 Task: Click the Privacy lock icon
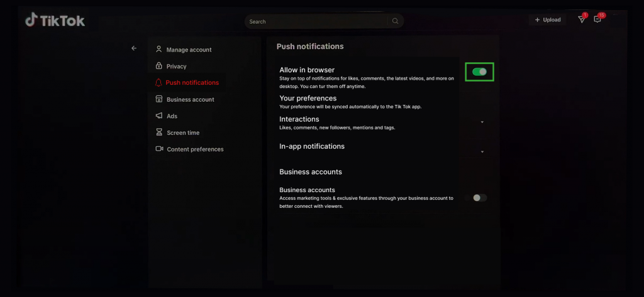159,66
